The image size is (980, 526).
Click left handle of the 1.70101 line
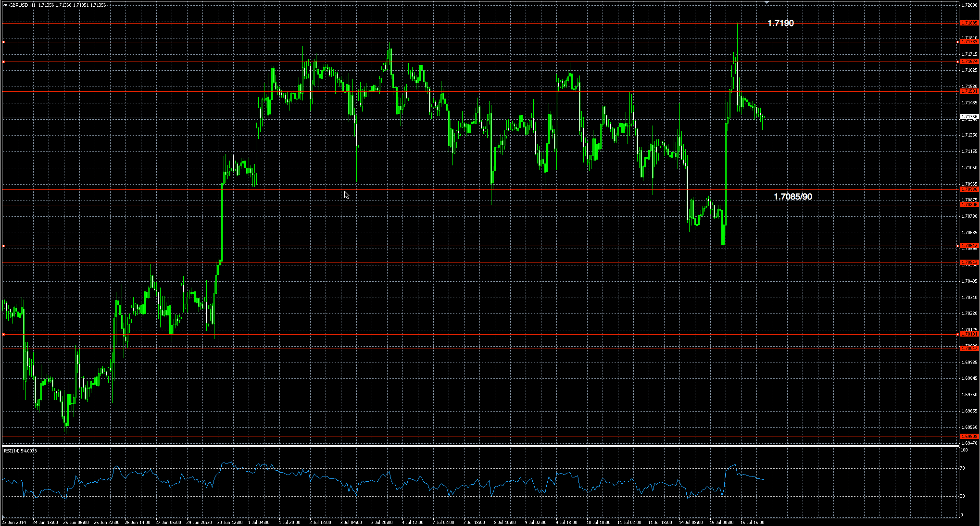click(4, 334)
